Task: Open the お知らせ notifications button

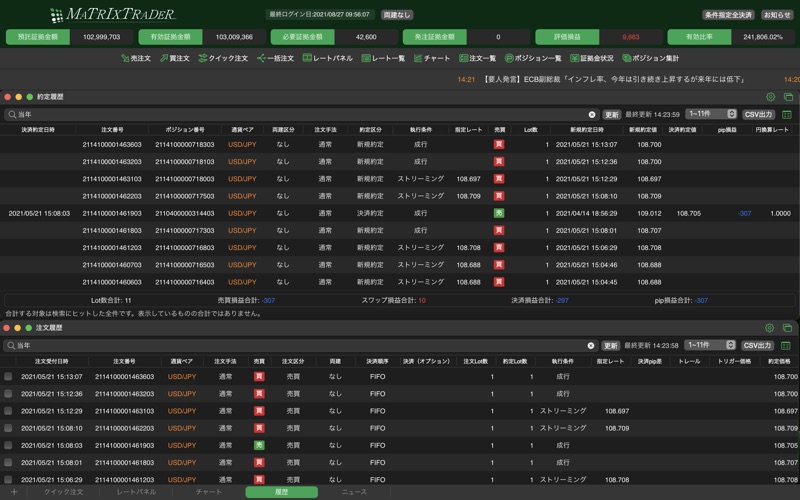Action: [777, 15]
